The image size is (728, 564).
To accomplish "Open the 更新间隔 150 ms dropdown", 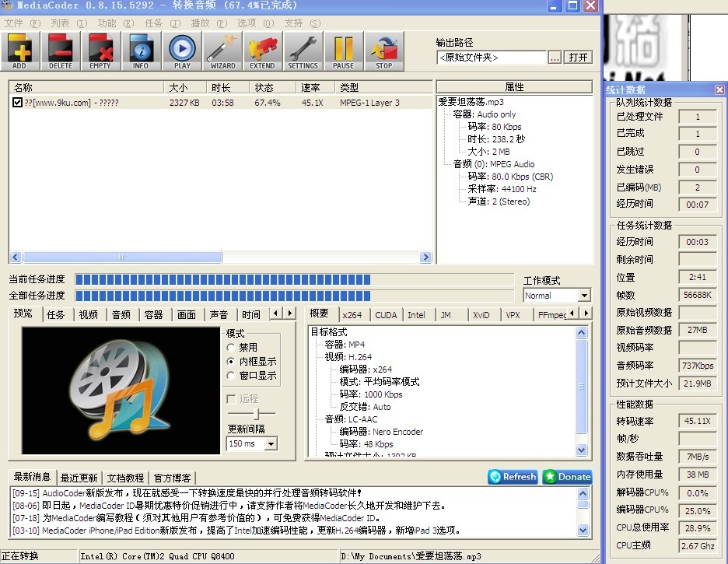I will (x=271, y=443).
